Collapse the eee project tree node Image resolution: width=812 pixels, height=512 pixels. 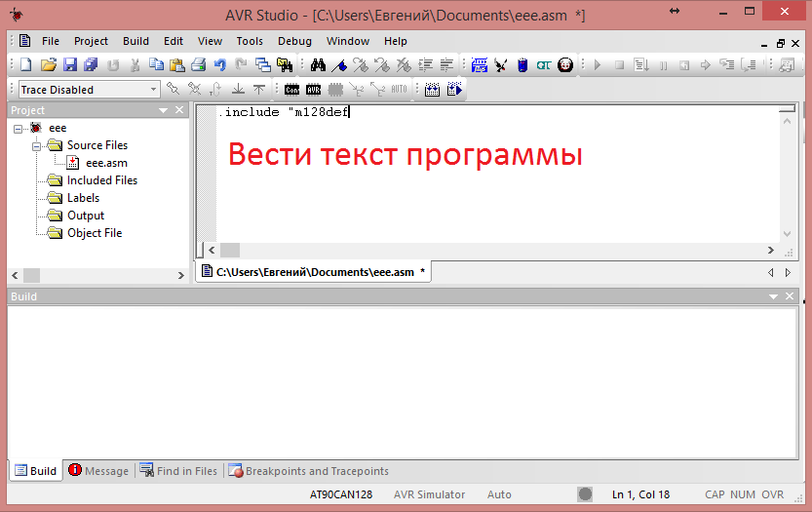pyautogui.click(x=19, y=129)
